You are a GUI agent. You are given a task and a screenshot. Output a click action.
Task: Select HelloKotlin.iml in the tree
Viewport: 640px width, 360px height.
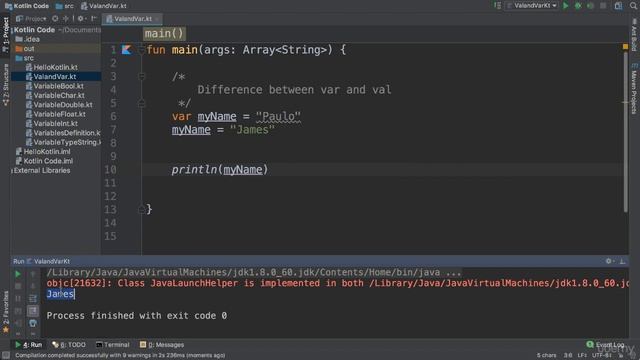(43, 152)
